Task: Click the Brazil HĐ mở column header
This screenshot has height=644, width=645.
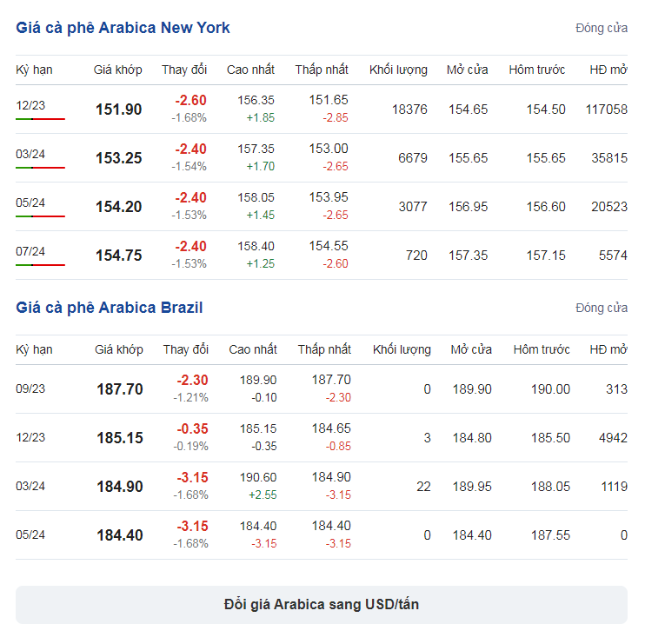Action: 608,349
